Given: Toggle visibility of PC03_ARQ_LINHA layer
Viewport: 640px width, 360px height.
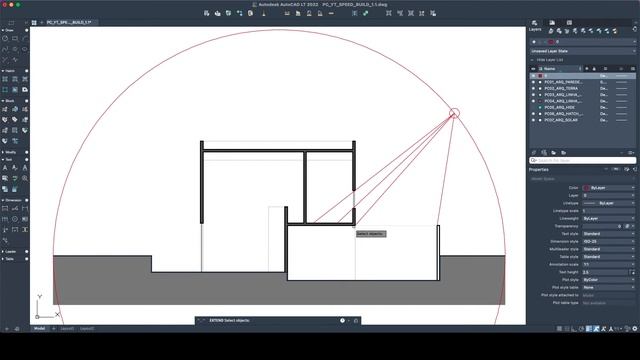Looking at the screenshot, I should click(533, 95).
